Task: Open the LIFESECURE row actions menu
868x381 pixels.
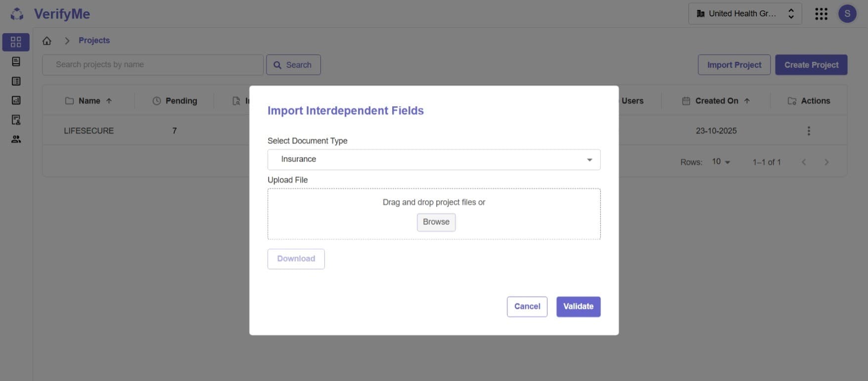Action: (x=809, y=131)
